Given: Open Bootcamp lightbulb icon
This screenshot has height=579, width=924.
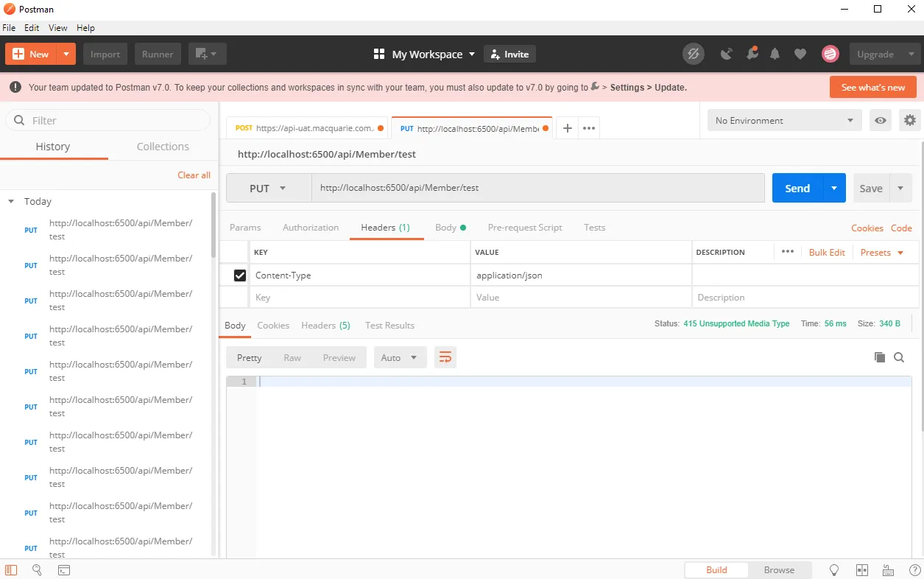Looking at the screenshot, I should (834, 570).
